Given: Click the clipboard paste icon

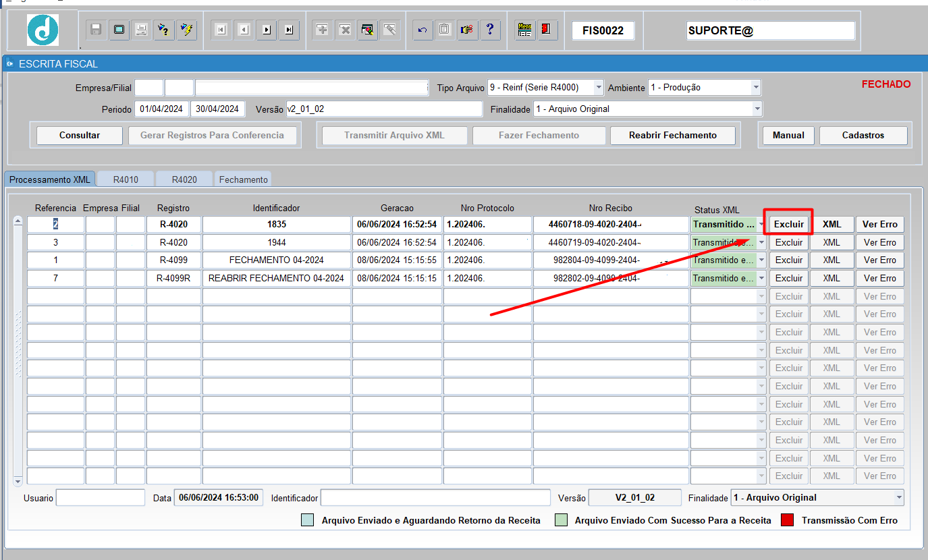Looking at the screenshot, I should (x=445, y=30).
